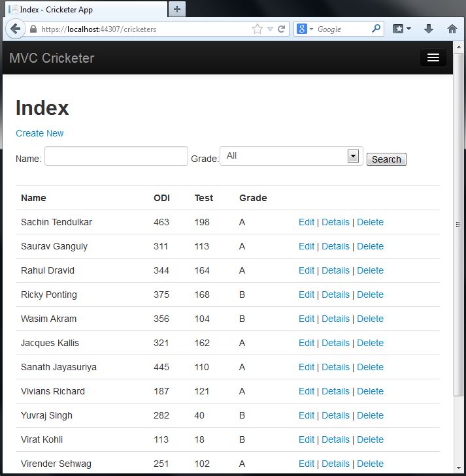Edit Yuvraj Singh's record
The image size is (466, 476).
(x=307, y=415)
